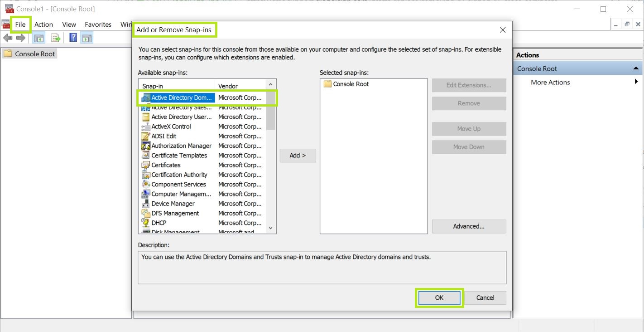Select Component Services snap-in
The height and width of the screenshot is (332, 644).
[178, 184]
